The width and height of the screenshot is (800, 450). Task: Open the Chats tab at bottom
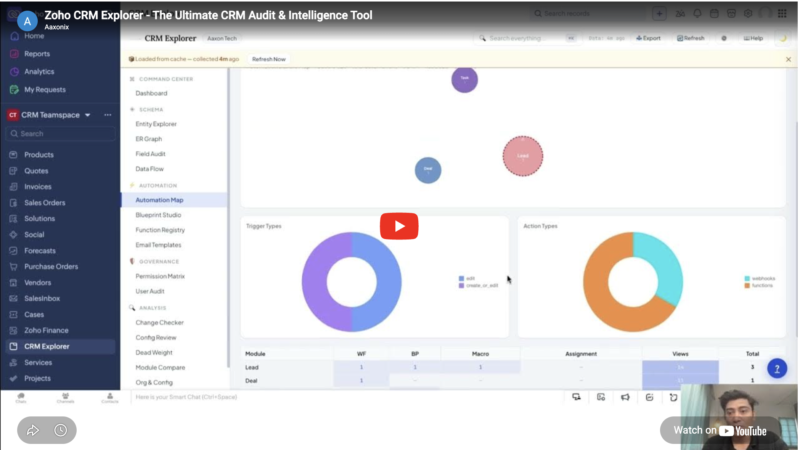pos(20,398)
